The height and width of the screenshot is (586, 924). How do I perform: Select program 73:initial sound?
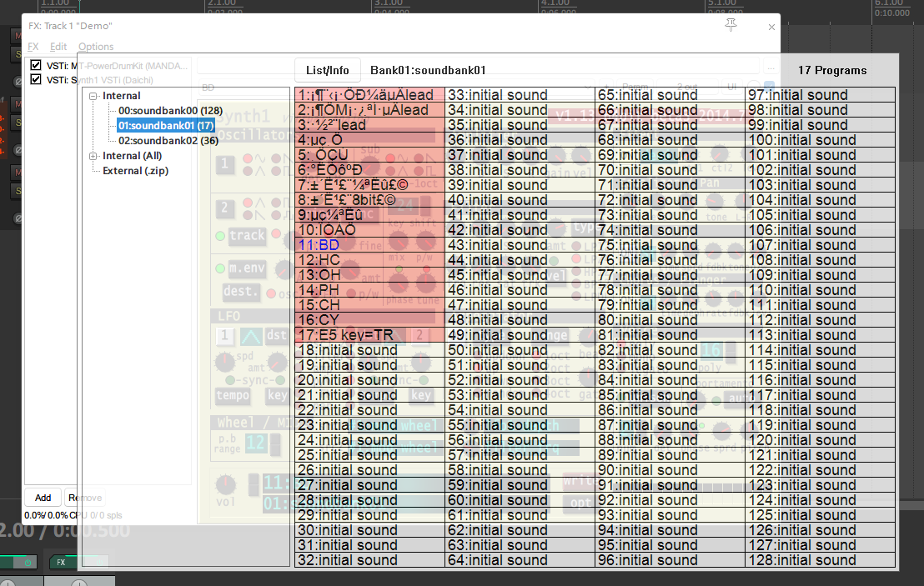click(x=670, y=215)
